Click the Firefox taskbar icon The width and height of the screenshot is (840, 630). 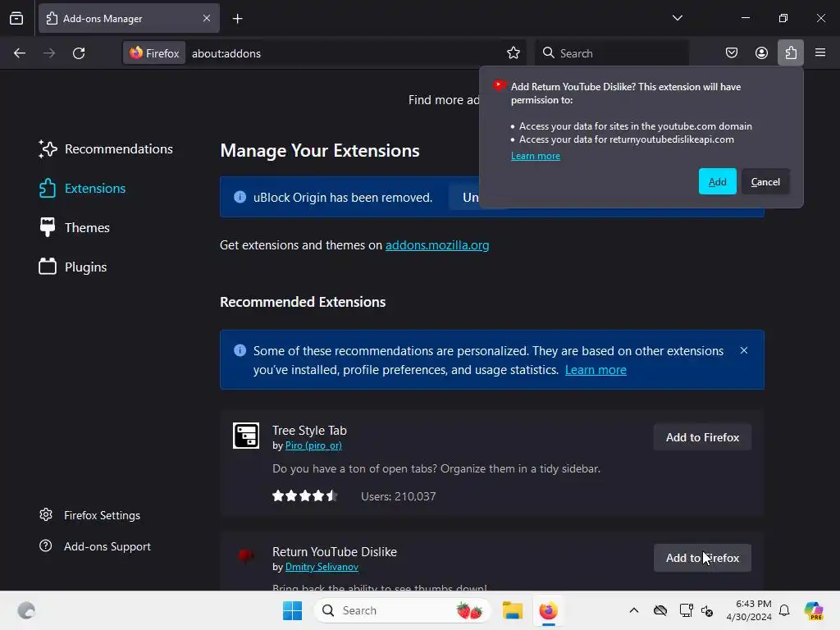tap(549, 610)
